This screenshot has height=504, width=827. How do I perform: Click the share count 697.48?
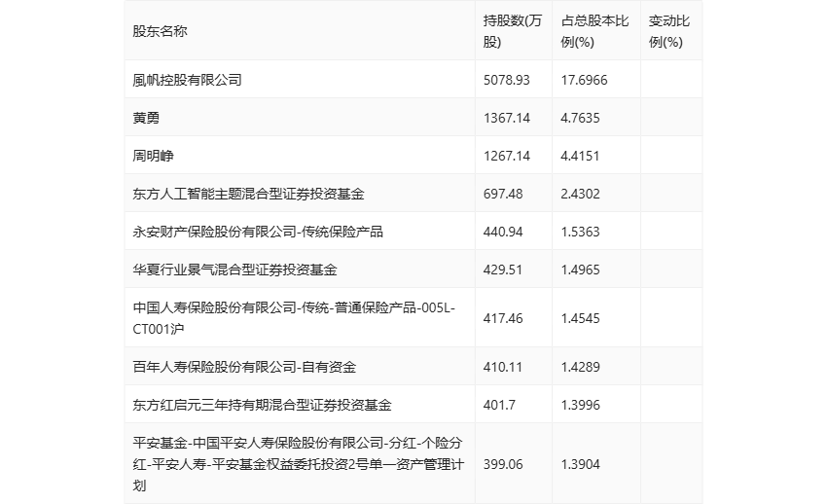(503, 194)
